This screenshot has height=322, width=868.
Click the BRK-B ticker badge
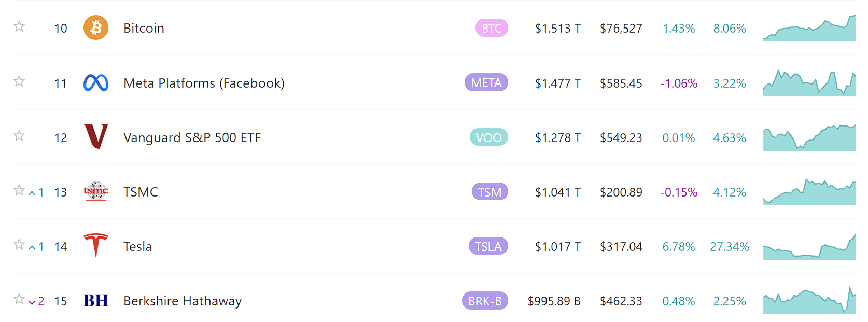pyautogui.click(x=485, y=301)
